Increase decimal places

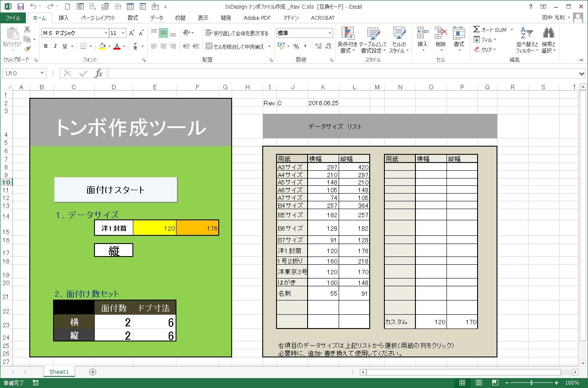318,46
